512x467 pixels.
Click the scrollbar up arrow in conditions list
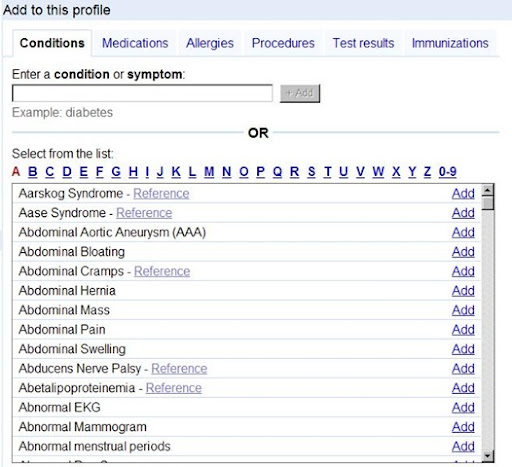coord(488,190)
